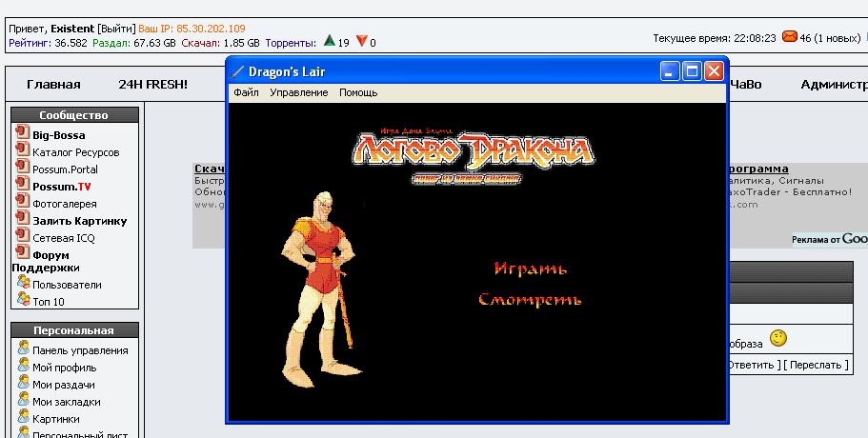This screenshot has height=438, width=868.
Task: Click the Скачал: 1.85 GB text
Action: pyautogui.click(x=220, y=43)
